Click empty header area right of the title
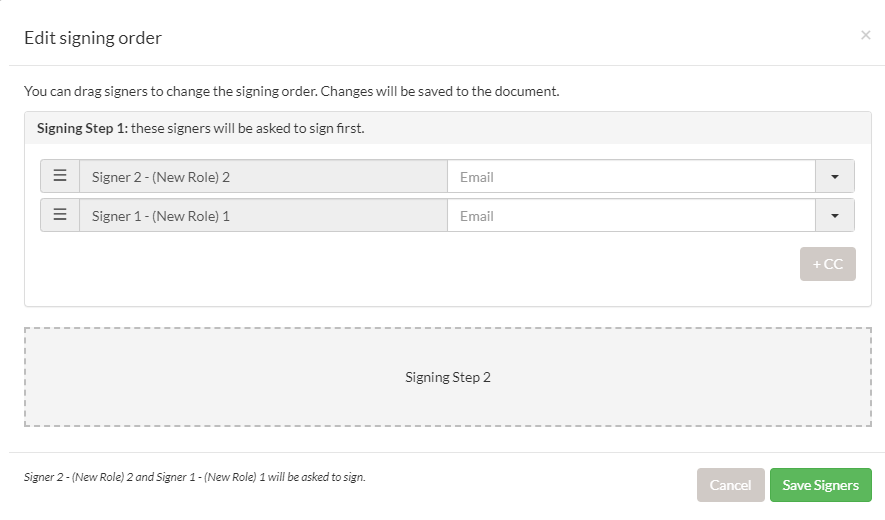This screenshot has height=520, width=885. tap(500, 38)
